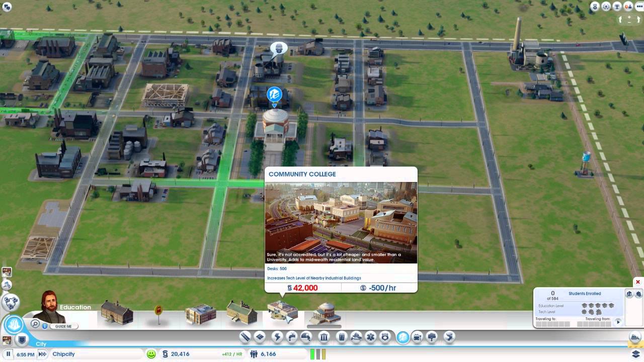Click the blue info icon beside Guide Me
644x362 pixels.
(x=45, y=326)
